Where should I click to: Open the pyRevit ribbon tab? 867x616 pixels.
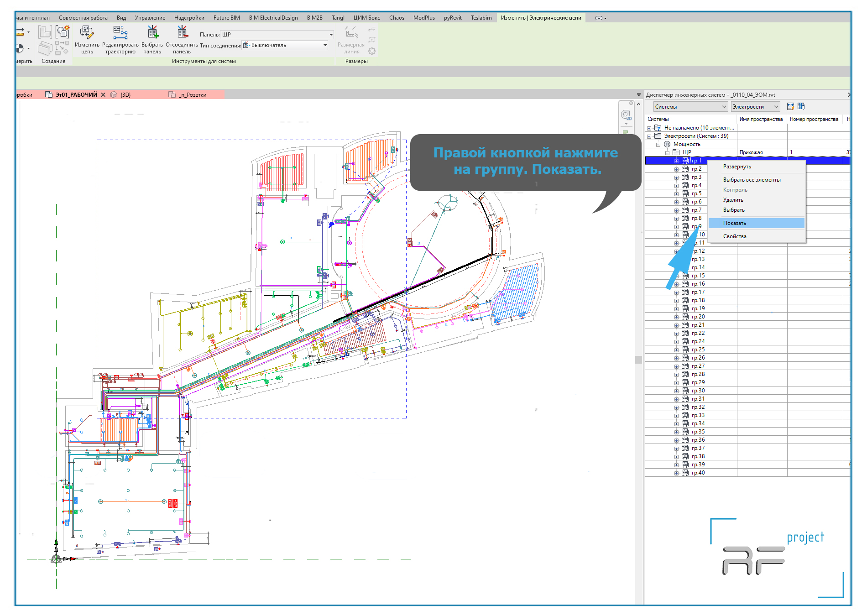click(x=453, y=18)
